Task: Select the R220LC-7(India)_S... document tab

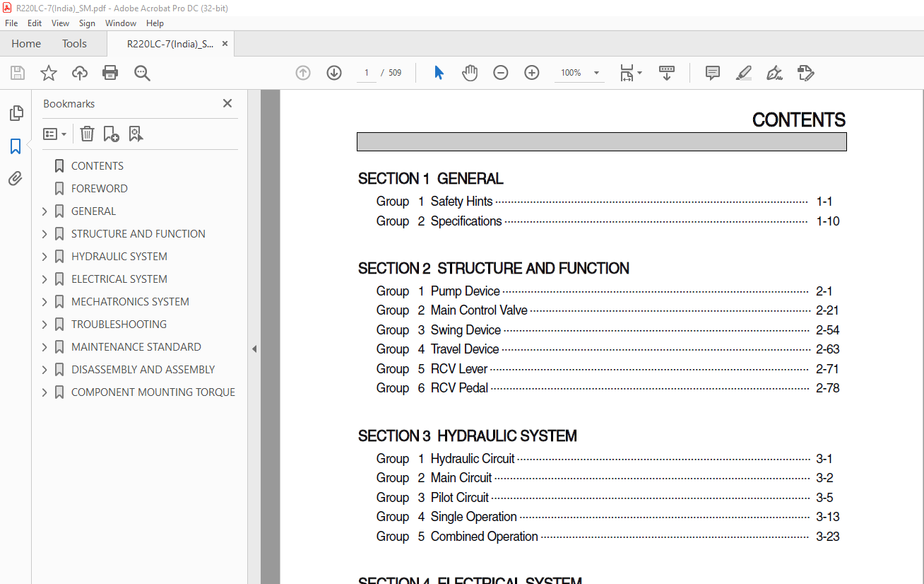Action: tap(170, 44)
